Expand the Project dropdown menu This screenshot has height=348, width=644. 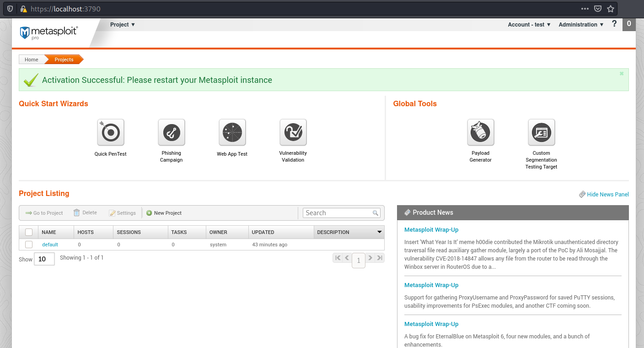pyautogui.click(x=123, y=25)
